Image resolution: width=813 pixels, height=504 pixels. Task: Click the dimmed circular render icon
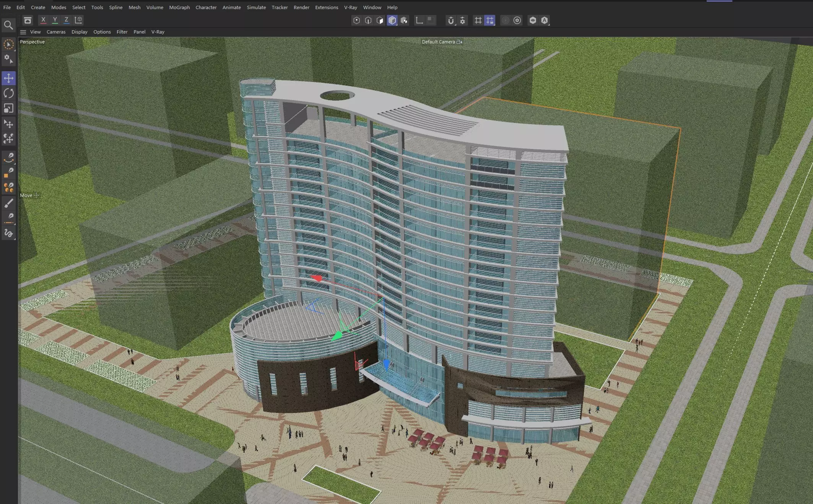point(505,20)
